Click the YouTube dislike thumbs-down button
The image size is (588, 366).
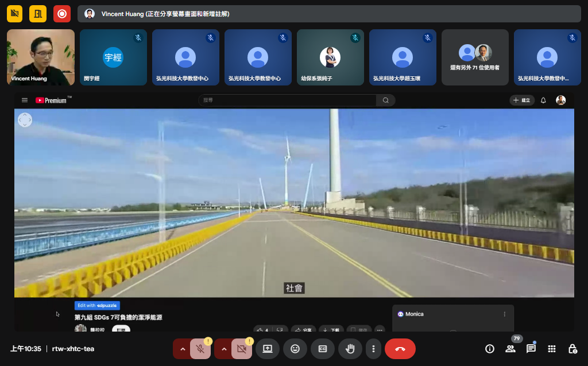pos(280,330)
